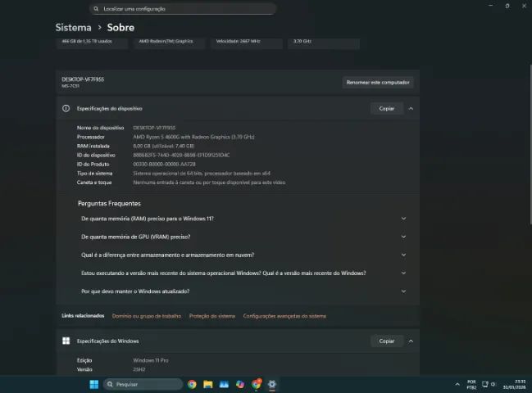This screenshot has height=393, width=532.
Task: Click the Tipo de sistema 64 bits value
Action: pyautogui.click(x=202, y=174)
